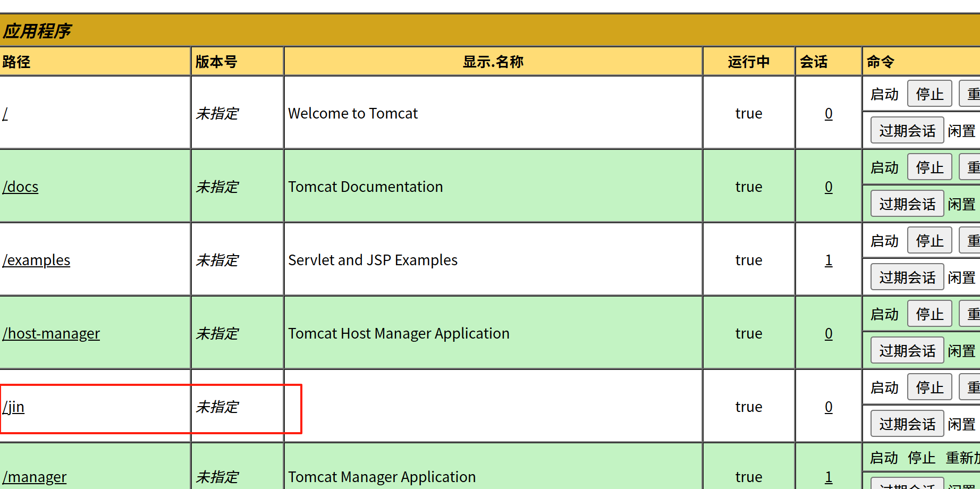Click the true value in /jin row
The width and height of the screenshot is (980, 489).
(x=749, y=407)
